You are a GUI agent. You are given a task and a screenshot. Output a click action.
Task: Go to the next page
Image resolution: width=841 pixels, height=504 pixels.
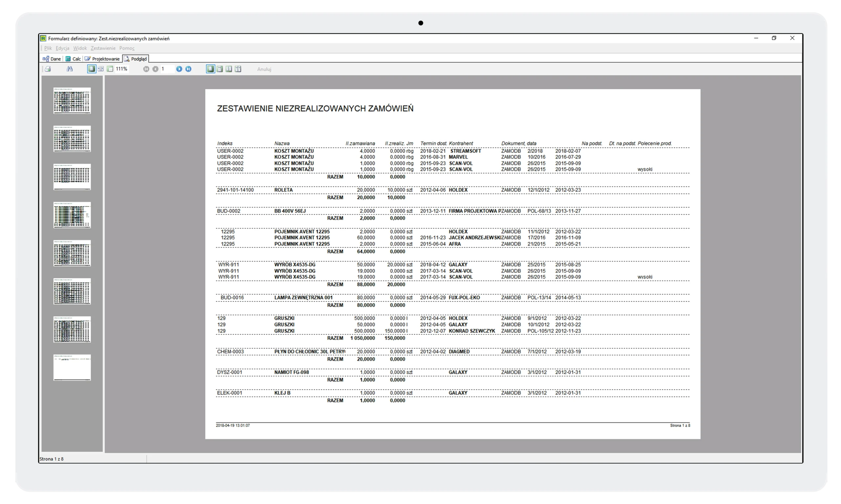click(x=179, y=69)
